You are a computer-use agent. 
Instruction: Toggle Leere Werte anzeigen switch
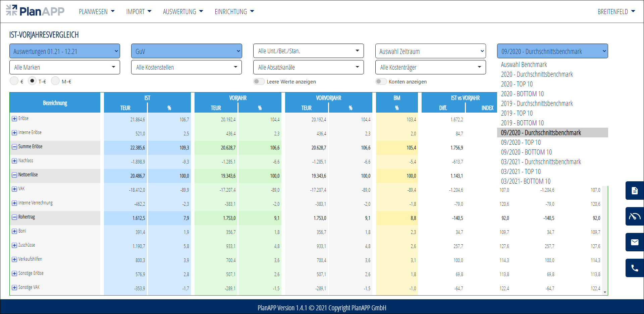coord(259,81)
